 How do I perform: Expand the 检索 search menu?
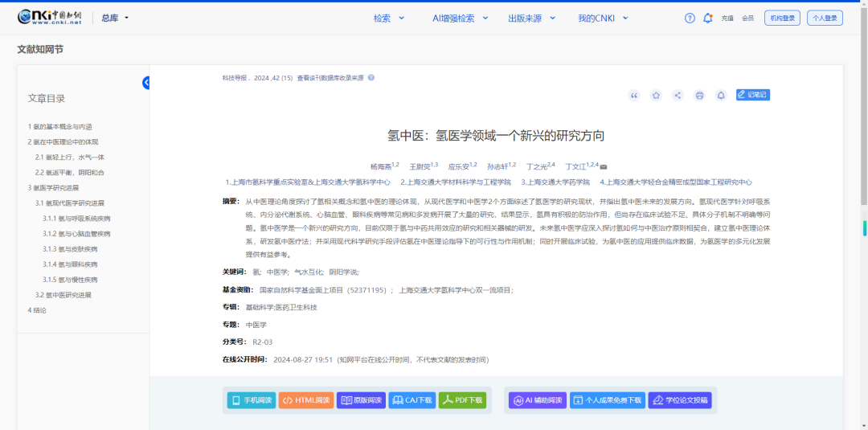pyautogui.click(x=387, y=18)
